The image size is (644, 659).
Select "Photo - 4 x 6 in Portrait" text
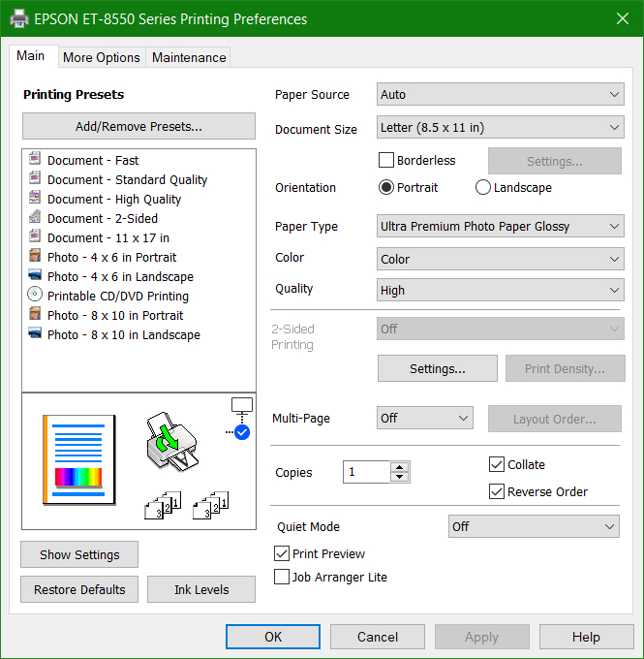click(111, 257)
